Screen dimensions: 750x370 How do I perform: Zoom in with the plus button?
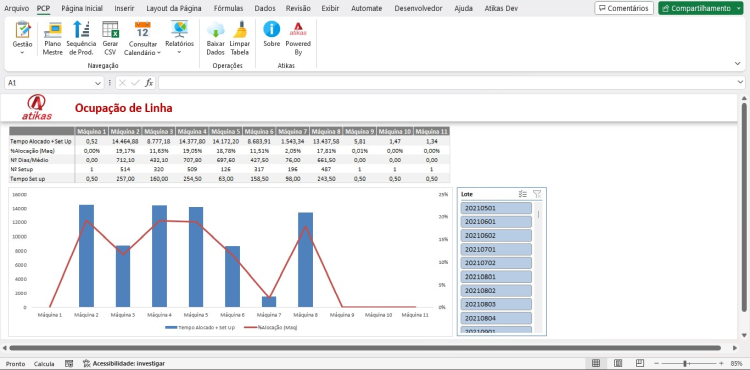721,363
